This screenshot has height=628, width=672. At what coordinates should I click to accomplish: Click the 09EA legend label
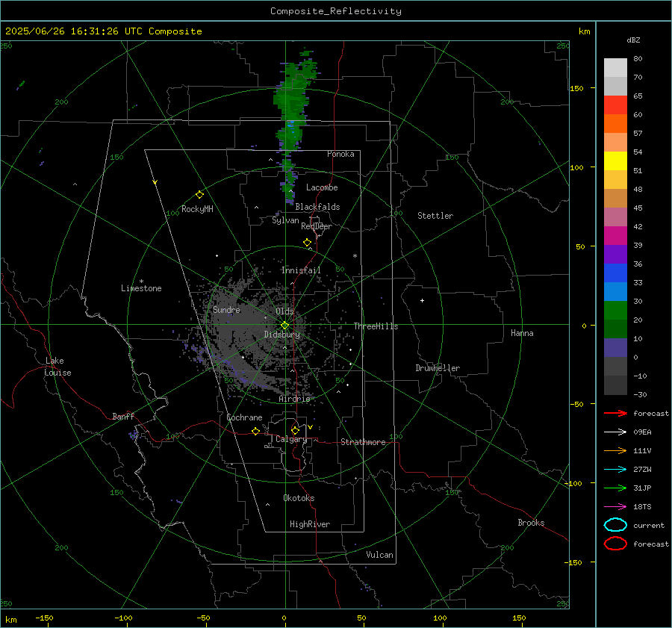point(642,432)
